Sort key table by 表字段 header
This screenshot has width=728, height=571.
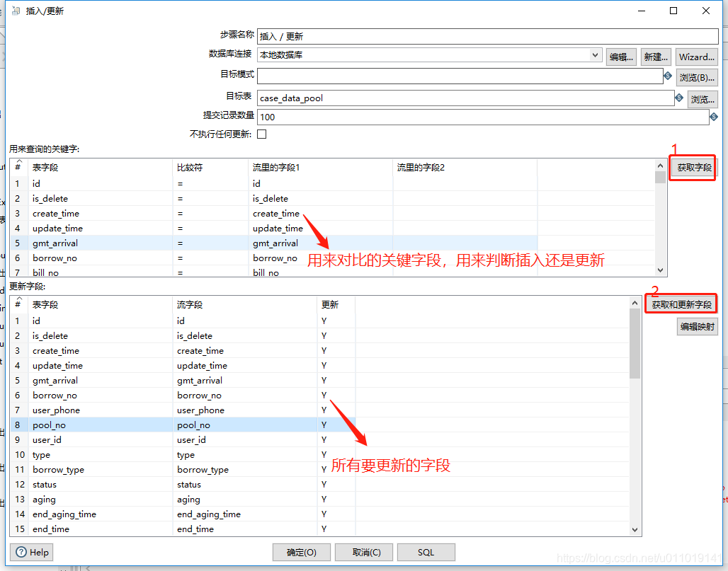100,167
